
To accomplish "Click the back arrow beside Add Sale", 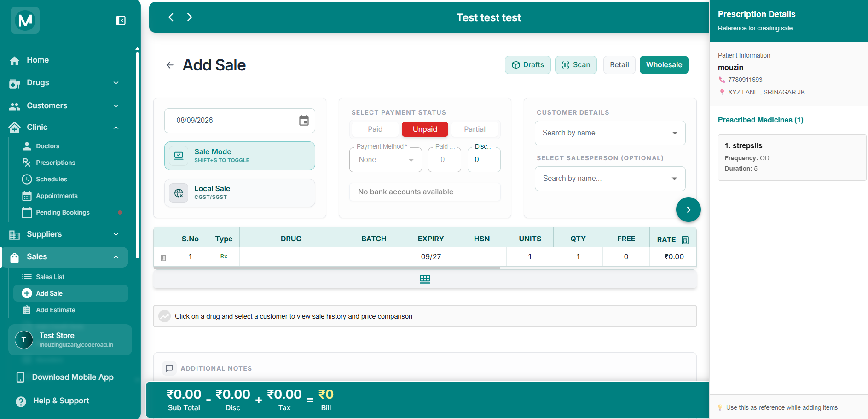I will (170, 65).
